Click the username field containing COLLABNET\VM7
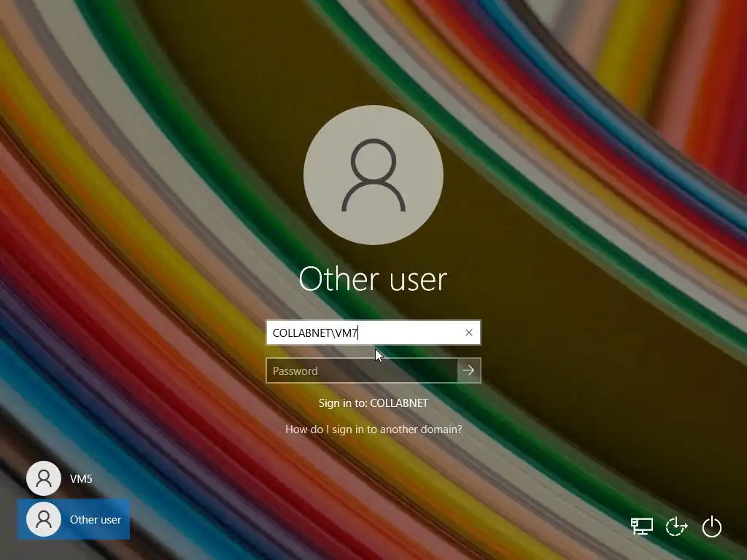Screen dimensions: 747x560 (x=373, y=332)
